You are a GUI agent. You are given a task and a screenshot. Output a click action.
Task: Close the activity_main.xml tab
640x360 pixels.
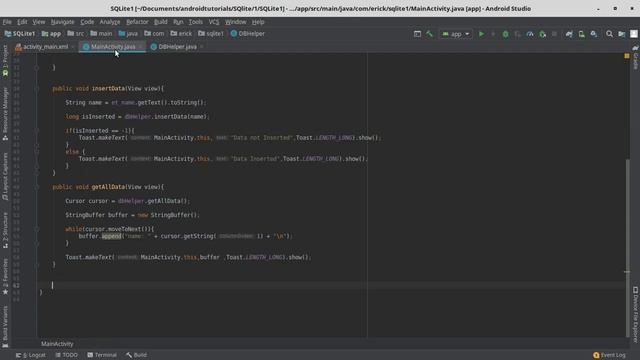[x=73, y=47]
